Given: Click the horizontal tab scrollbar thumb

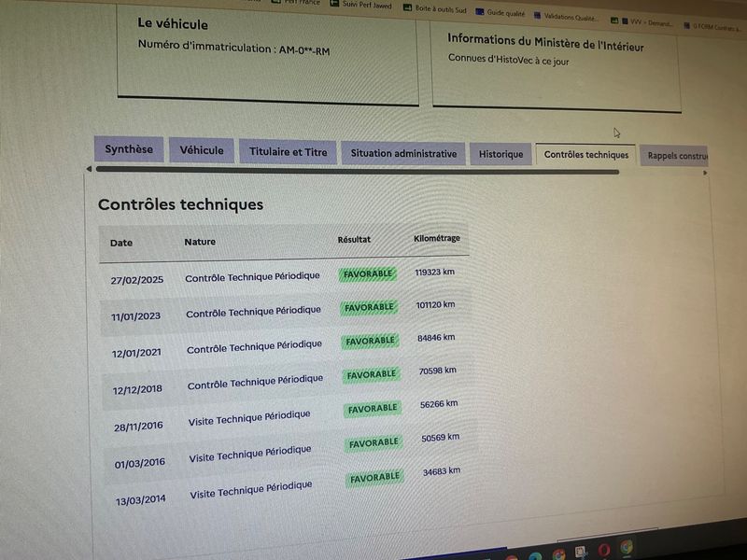Looking at the screenshot, I should click(x=358, y=171).
